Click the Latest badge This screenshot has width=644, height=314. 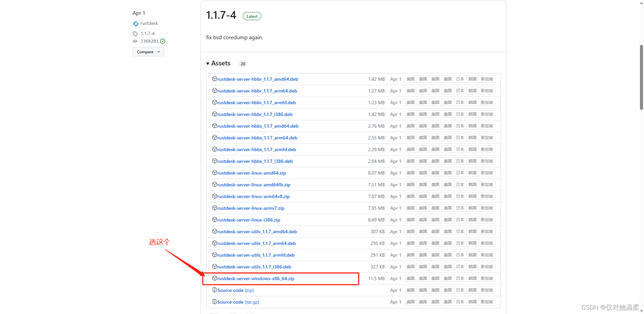pos(252,16)
